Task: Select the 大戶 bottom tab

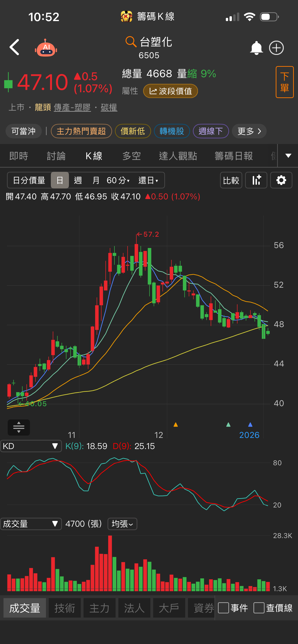Action: [169, 608]
